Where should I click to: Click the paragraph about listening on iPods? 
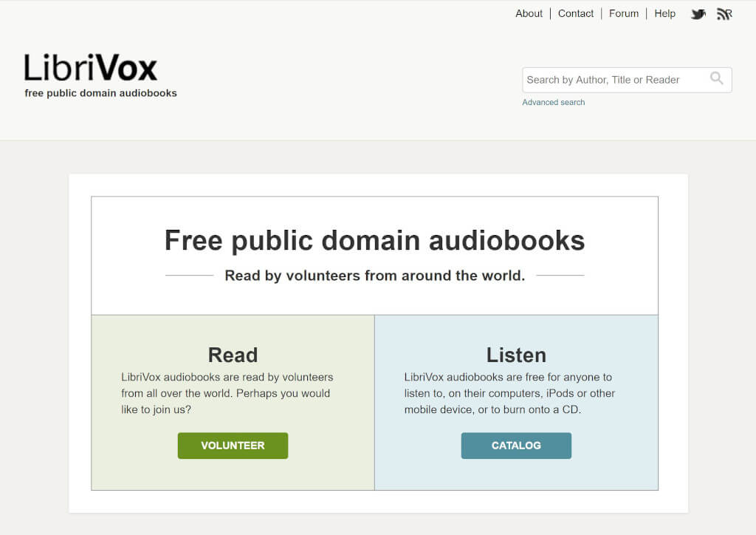coord(509,393)
